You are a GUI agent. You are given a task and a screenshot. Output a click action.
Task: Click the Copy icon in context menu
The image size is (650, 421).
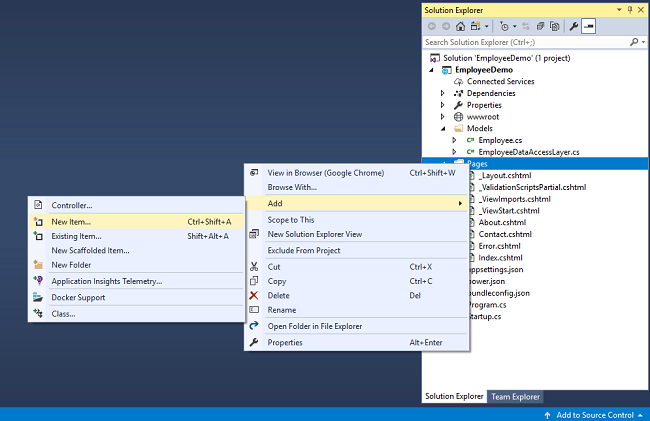coord(254,281)
